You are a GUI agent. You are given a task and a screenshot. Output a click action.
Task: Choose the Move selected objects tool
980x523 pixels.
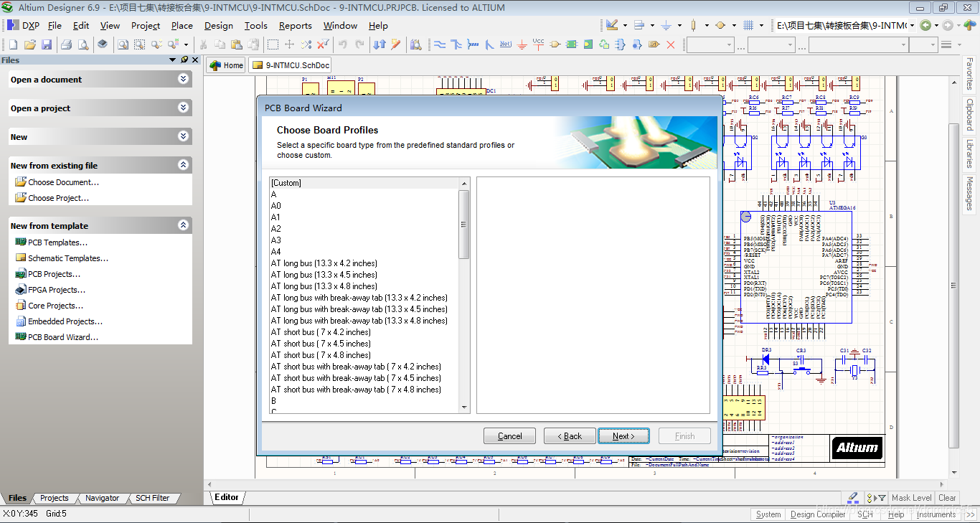coord(290,44)
